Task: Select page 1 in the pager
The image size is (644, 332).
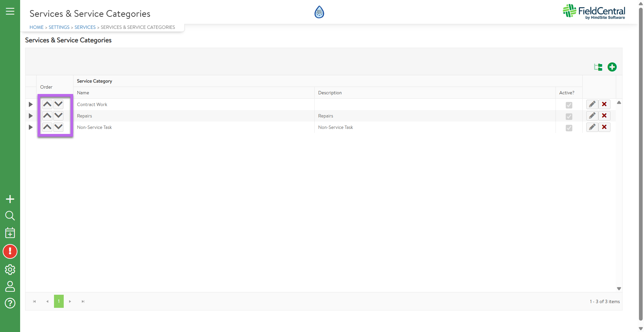Action: [x=59, y=301]
